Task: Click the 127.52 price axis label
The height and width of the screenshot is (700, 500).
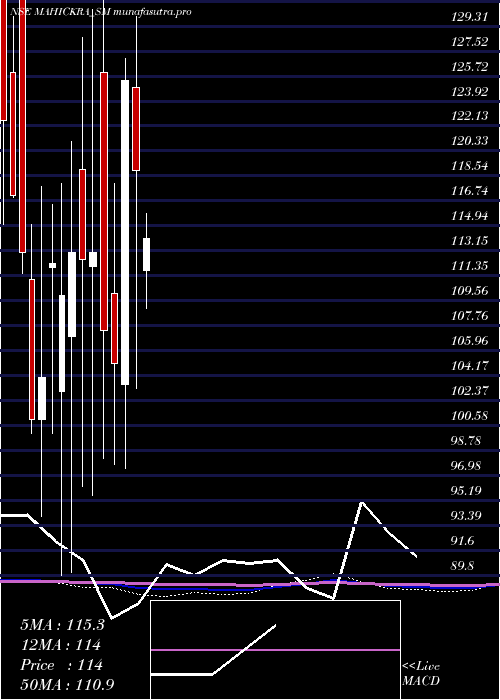Action: (x=469, y=42)
